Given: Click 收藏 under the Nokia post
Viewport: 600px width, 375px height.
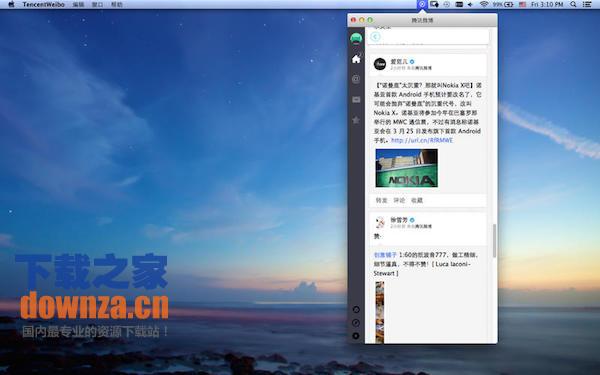Looking at the screenshot, I should (417, 200).
